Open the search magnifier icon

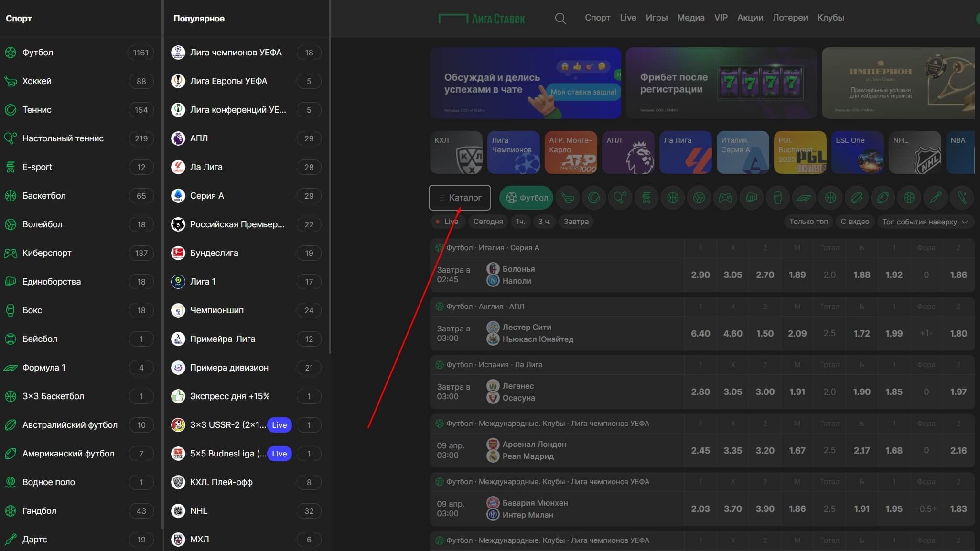point(560,19)
